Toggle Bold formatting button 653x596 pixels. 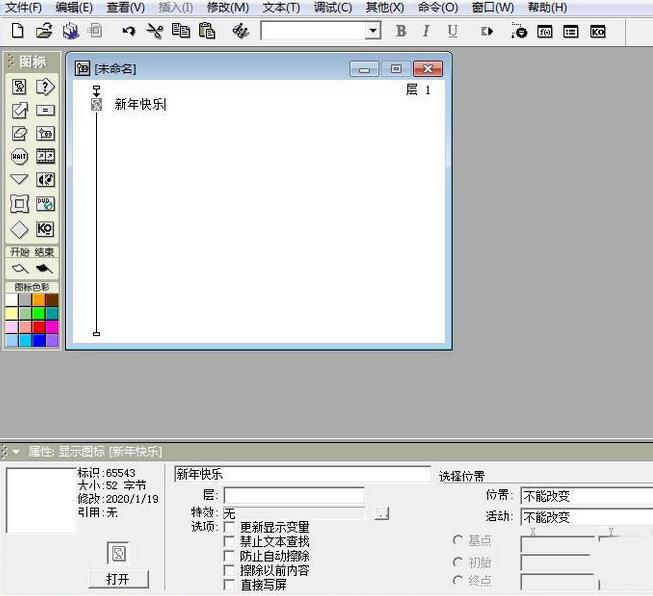[x=401, y=31]
